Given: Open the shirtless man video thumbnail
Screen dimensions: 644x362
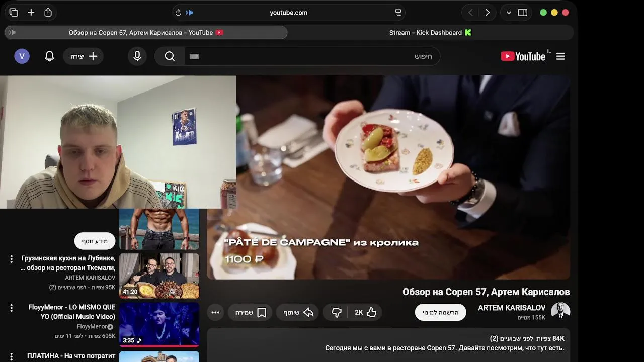Looking at the screenshot, I should point(159,229).
